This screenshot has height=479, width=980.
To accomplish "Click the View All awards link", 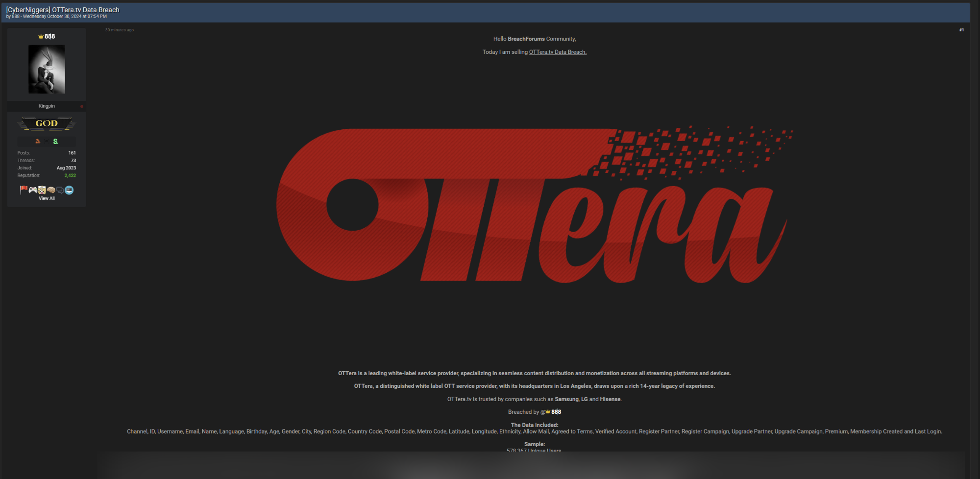I will [47, 198].
